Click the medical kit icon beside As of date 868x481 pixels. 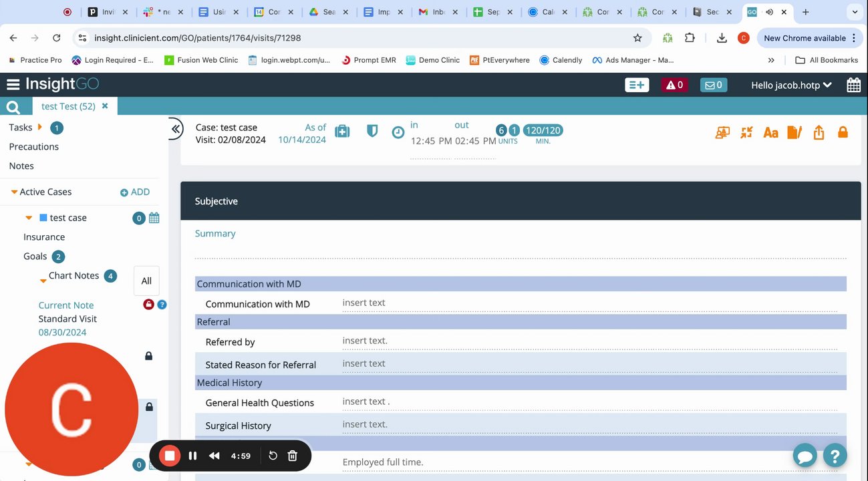click(x=342, y=132)
